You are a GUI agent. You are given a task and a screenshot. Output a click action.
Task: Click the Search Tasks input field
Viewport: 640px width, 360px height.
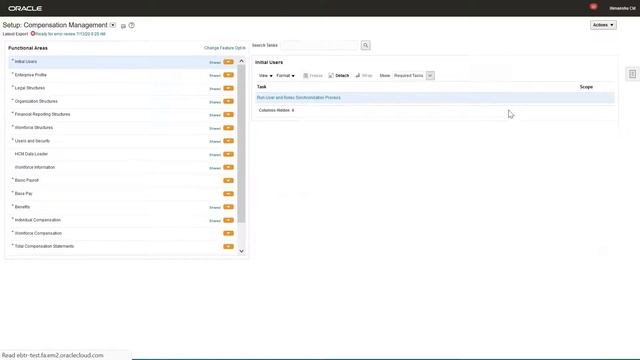[x=319, y=45]
